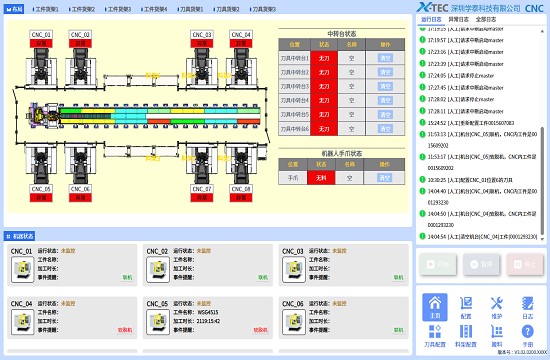
Task: Click the red stop playback button
Action: [x=525, y=264]
